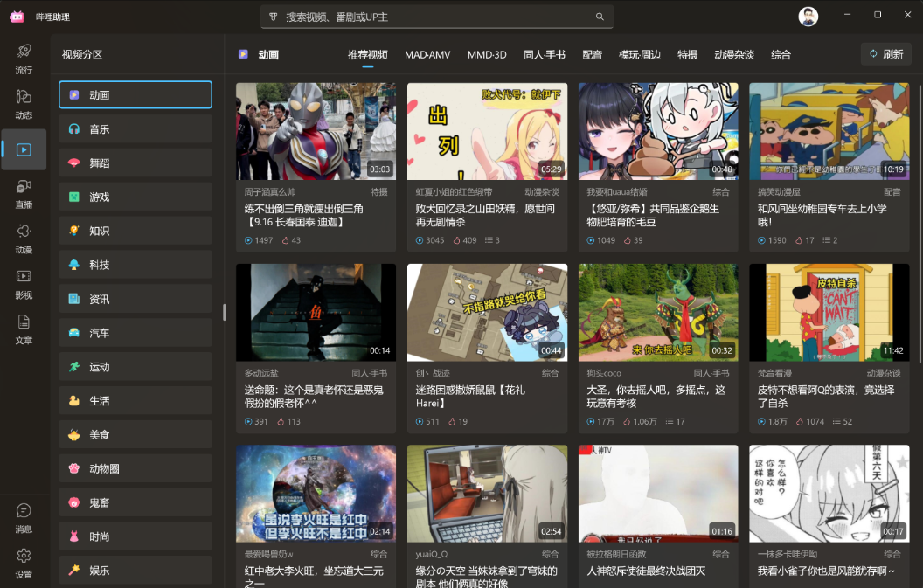Open the 设置 settings icon
Viewport: 923px width, 588px height.
[24, 564]
